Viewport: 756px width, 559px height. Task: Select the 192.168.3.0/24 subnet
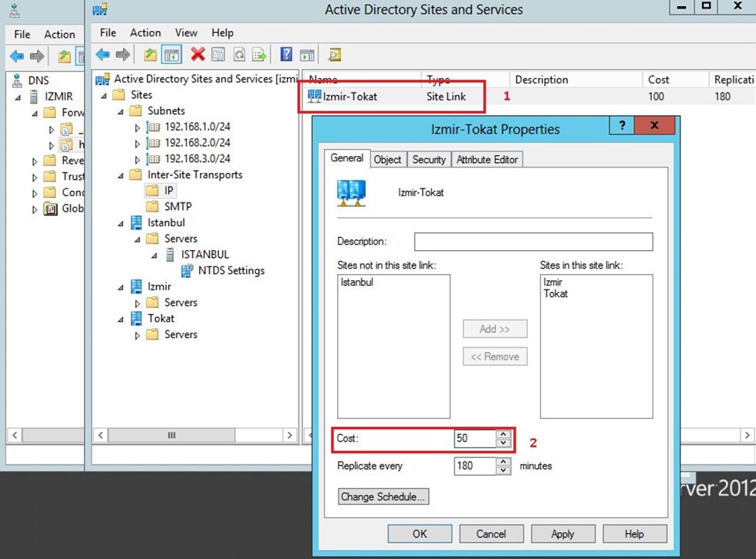tap(197, 158)
